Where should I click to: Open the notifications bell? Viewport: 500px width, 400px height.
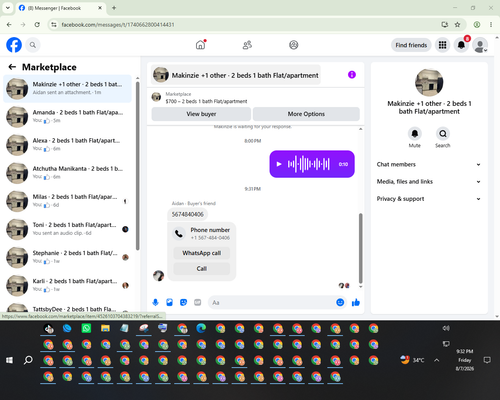461,45
